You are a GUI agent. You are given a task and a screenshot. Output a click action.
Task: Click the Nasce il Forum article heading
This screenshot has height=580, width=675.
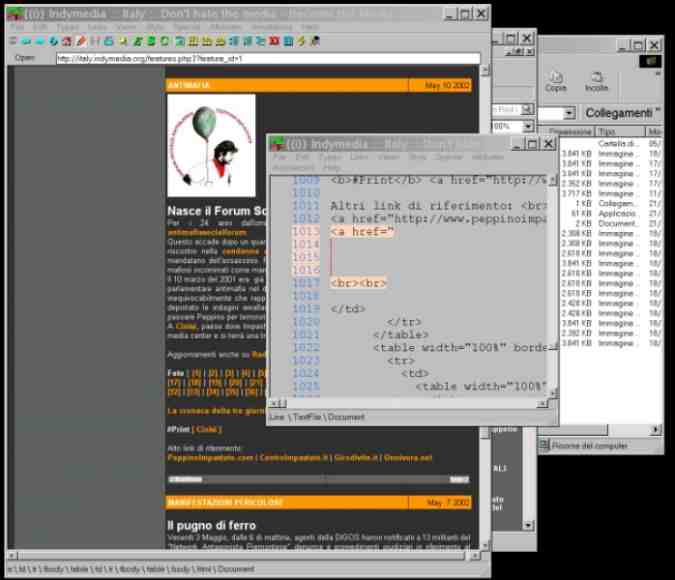click(x=217, y=211)
